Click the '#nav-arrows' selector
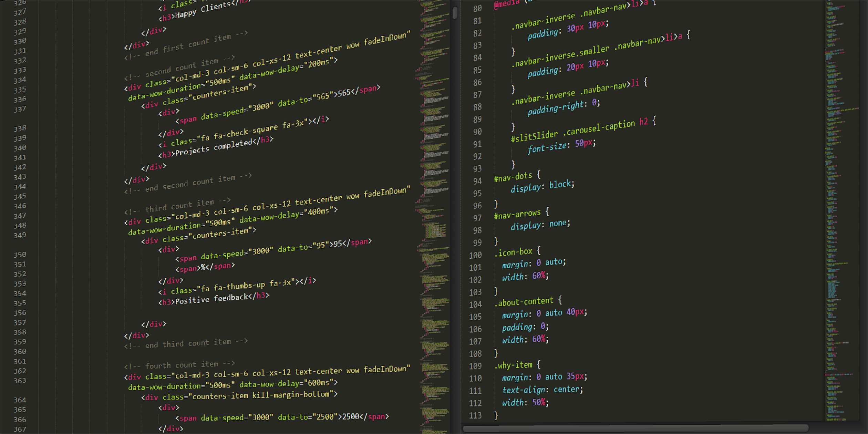 click(517, 215)
